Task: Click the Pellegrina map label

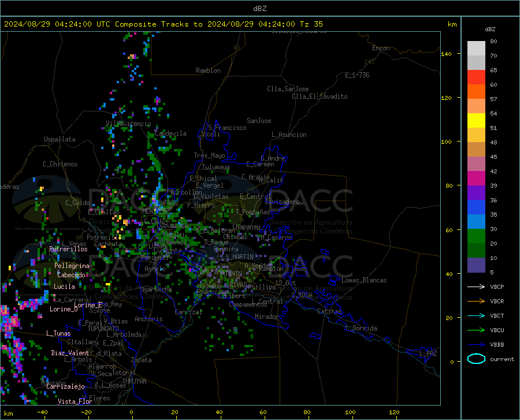Action: point(72,266)
